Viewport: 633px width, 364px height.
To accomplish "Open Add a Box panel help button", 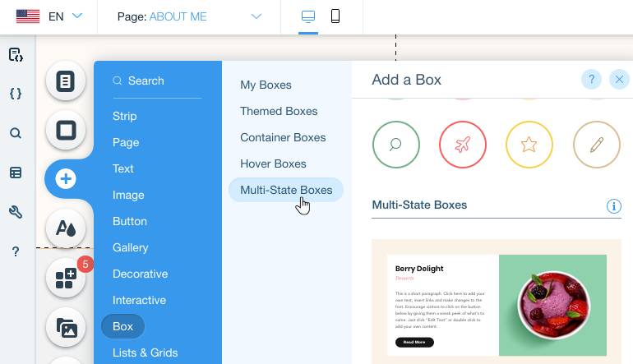I will [x=591, y=79].
